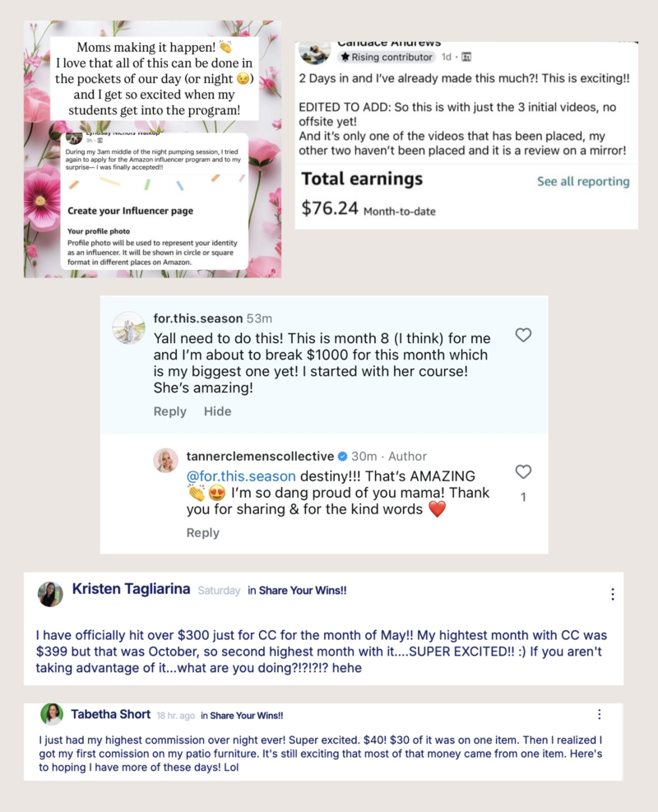Image resolution: width=658 pixels, height=812 pixels.
Task: Reply to for.this.season comment
Action: coord(169,411)
